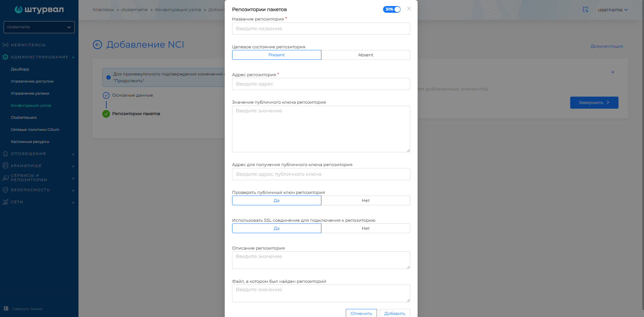Viewport: 644px width, 317px height.
Task: Click the Безопасность shield icon
Action: click(5, 190)
